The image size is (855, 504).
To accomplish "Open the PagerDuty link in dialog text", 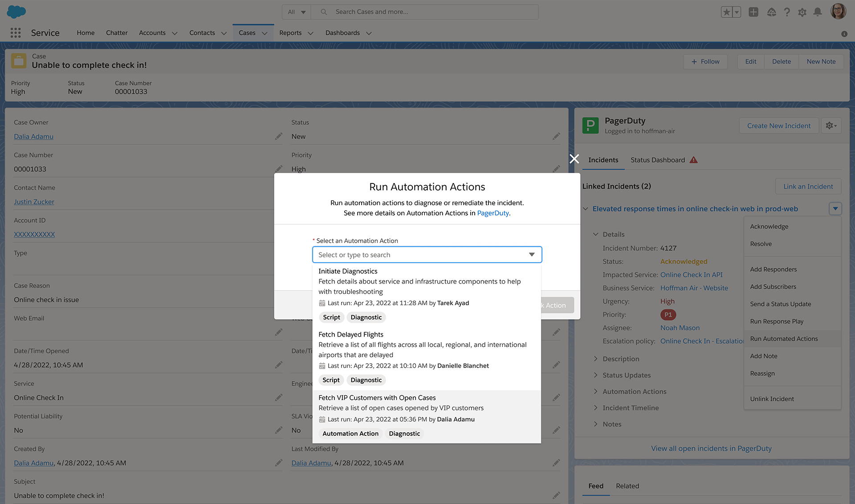I will 493,213.
